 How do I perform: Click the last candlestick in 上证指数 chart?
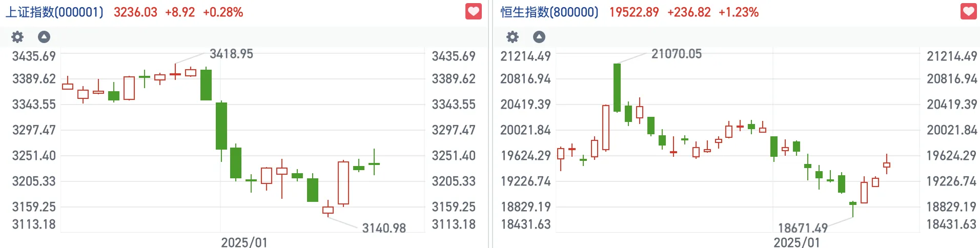[374, 164]
